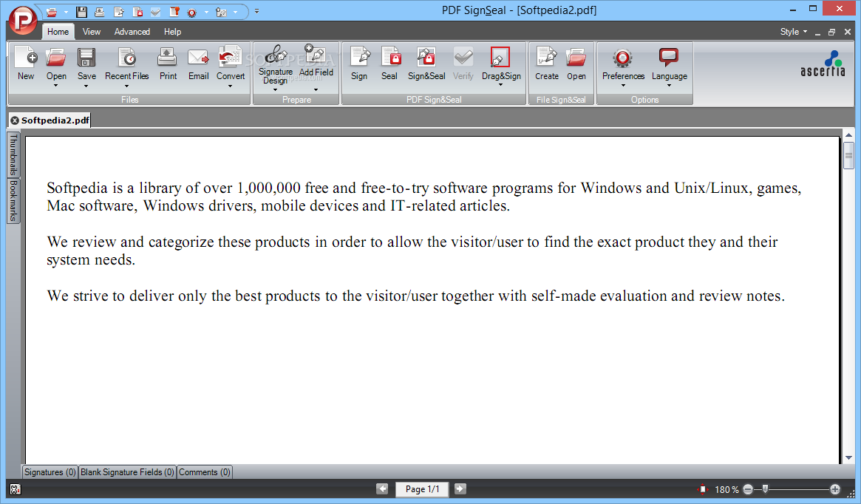The width and height of the screenshot is (861, 504).
Task: Click the Print icon in ribbon
Action: click(x=168, y=58)
